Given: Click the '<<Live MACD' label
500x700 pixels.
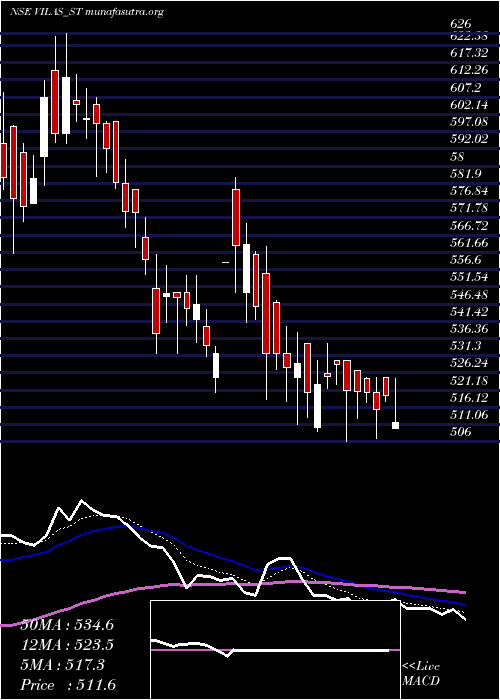Looking at the screenshot, I should 421,674.
